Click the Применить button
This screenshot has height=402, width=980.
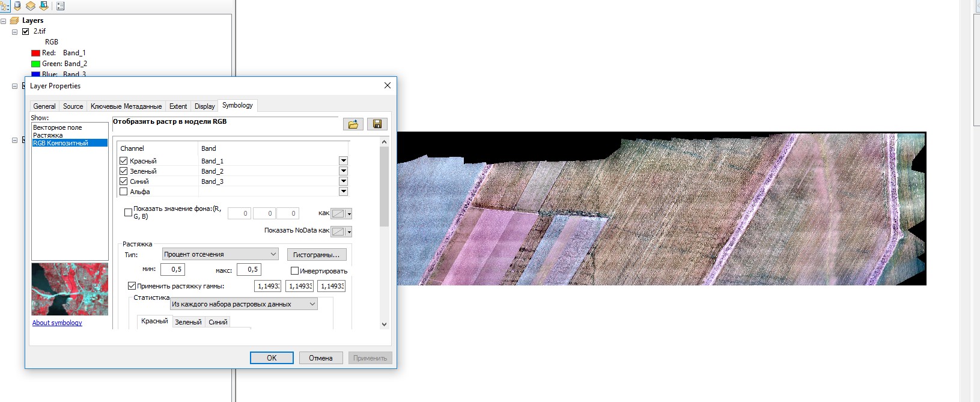[x=370, y=358]
